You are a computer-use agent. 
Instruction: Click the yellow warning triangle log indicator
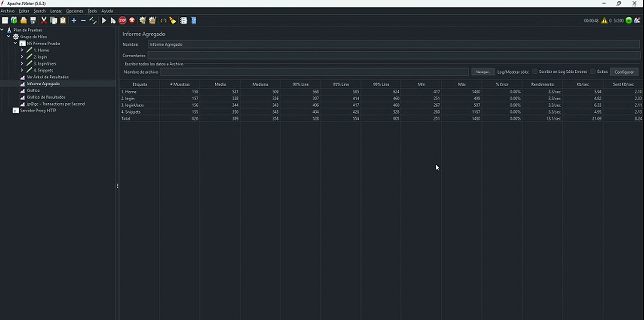point(604,21)
